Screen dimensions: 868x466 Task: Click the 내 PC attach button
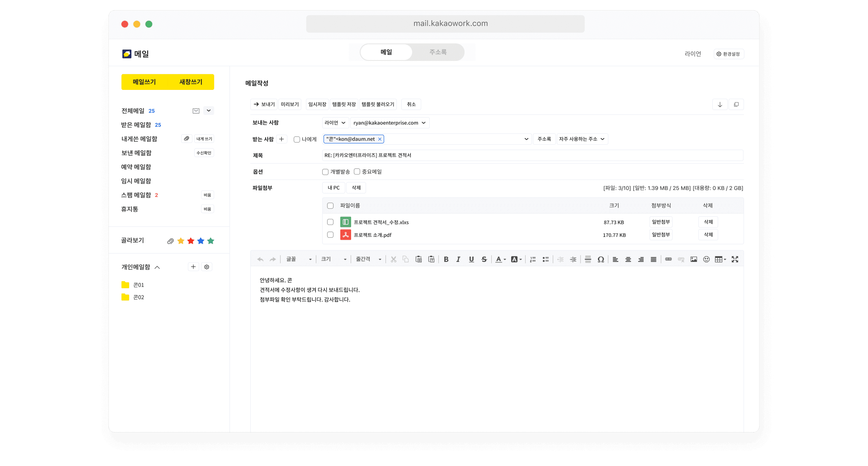[x=334, y=188]
